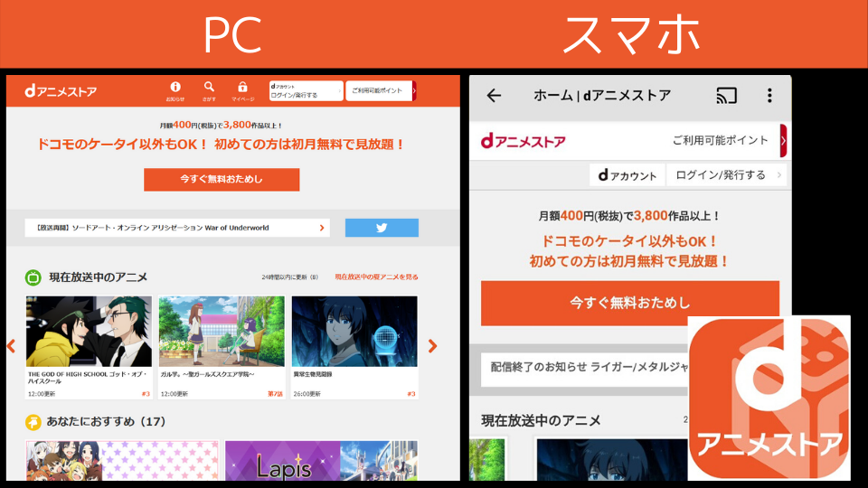Click the あなたにおすすめ yellow icon
The width and height of the screenshot is (868, 488).
[33, 422]
